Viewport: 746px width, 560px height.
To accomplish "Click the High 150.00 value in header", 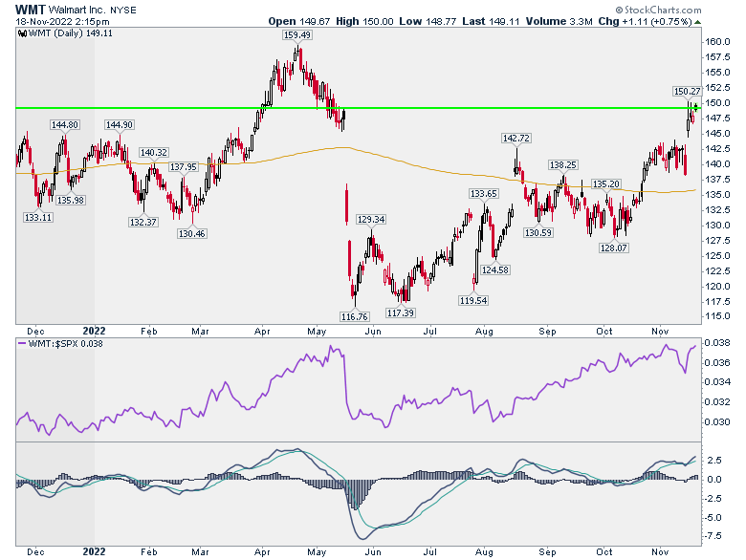I will [x=364, y=21].
